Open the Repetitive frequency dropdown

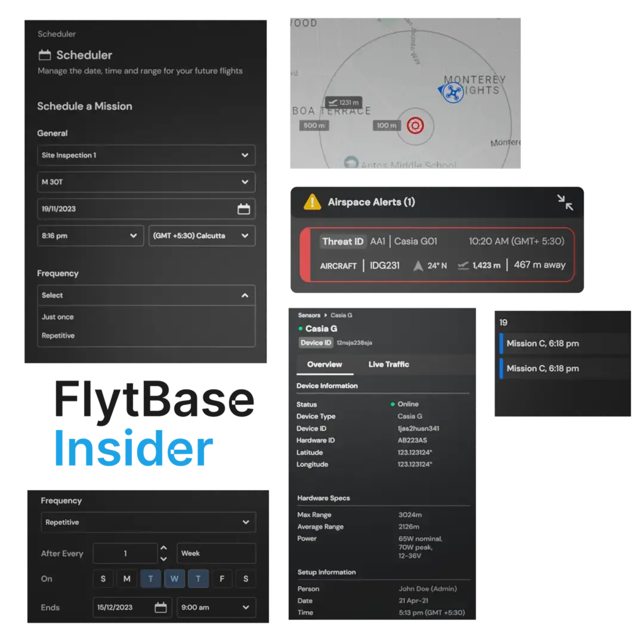pyautogui.click(x=148, y=522)
